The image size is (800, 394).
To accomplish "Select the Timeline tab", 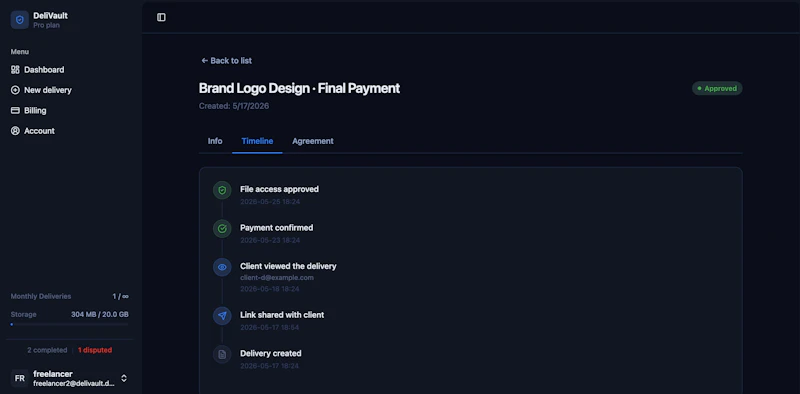I will (257, 141).
